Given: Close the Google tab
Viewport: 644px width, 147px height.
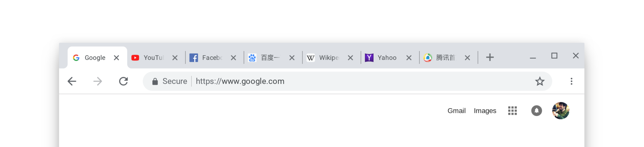Looking at the screenshot, I should [x=116, y=58].
